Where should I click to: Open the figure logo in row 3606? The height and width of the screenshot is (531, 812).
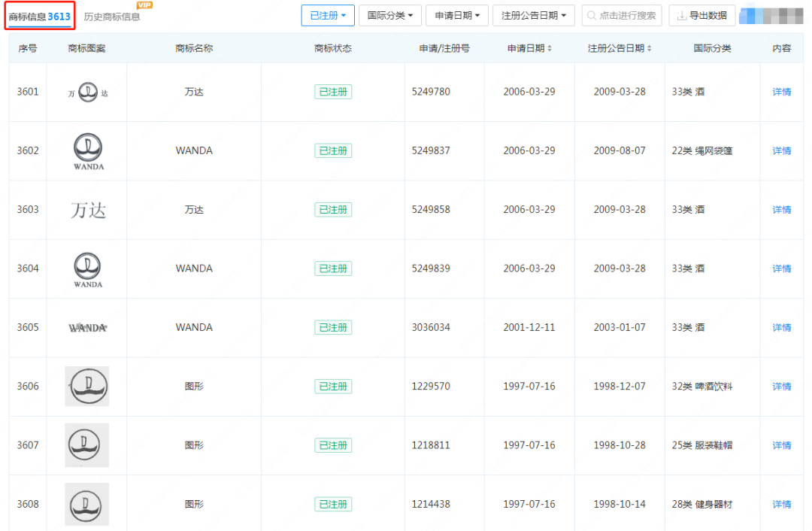click(87, 387)
